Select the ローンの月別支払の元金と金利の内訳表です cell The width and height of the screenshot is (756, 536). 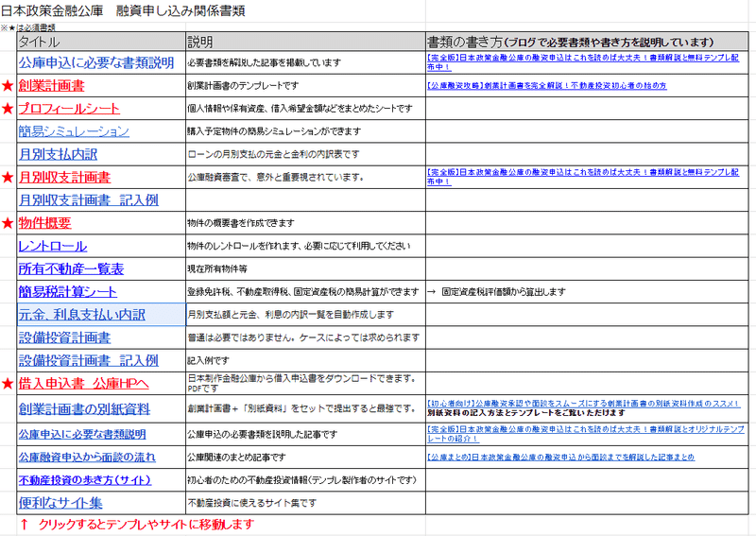(x=305, y=154)
